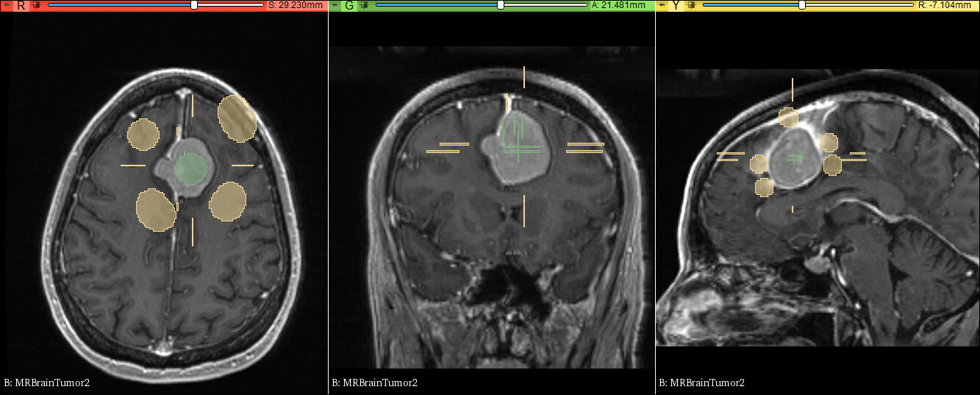Click the green tumor segment in the axial view
The width and height of the screenshot is (980, 395).
click(191, 168)
